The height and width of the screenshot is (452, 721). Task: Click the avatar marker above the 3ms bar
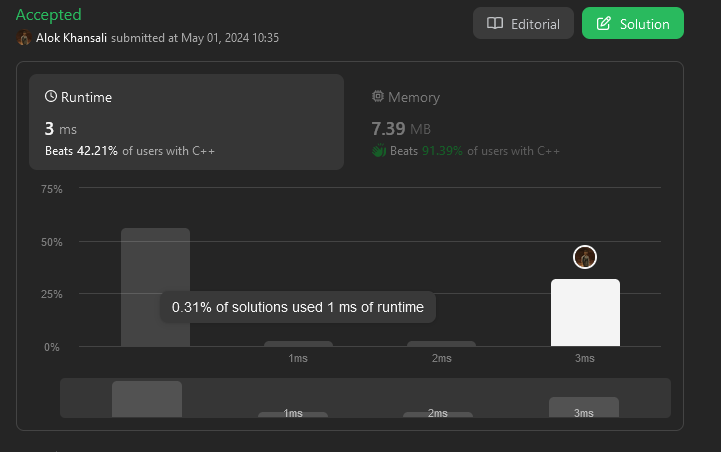[585, 257]
